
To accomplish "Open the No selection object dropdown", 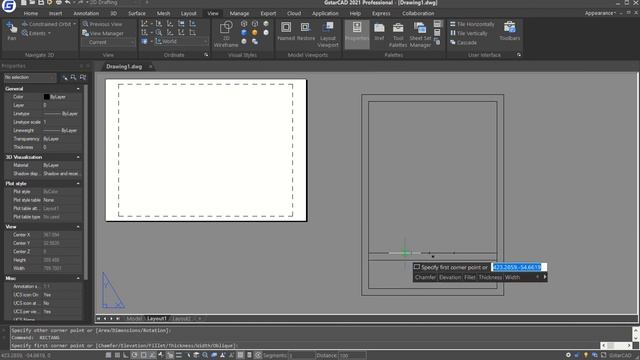I will tap(29, 77).
